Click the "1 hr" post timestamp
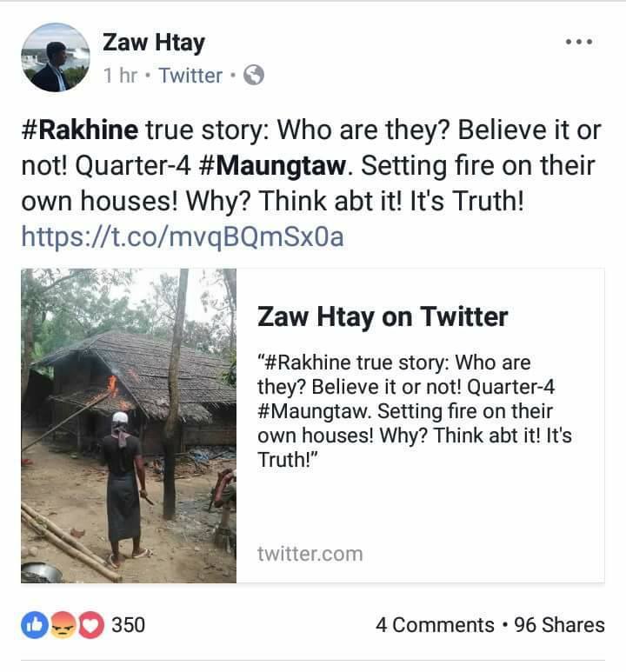Image resolution: width=626 pixels, height=672 pixels. (x=120, y=76)
